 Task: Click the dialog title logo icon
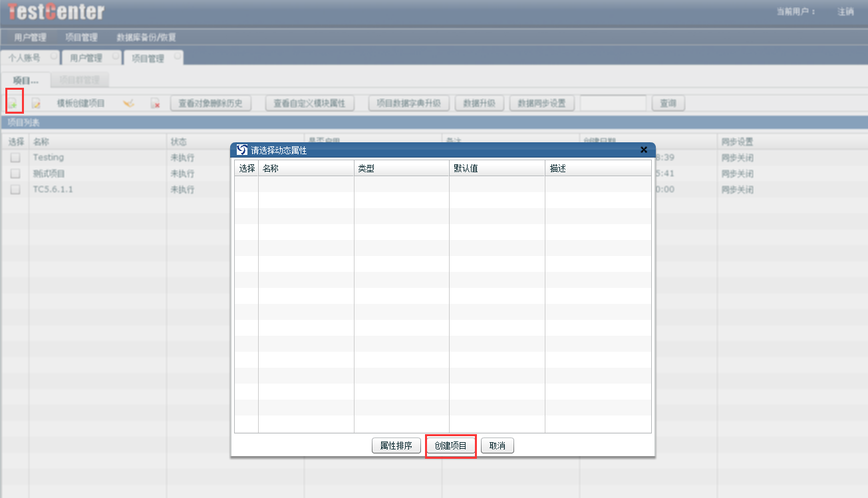point(242,150)
